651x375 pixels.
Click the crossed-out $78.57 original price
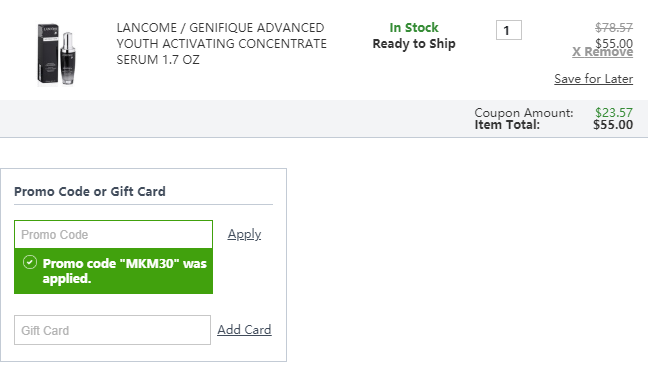pos(614,28)
